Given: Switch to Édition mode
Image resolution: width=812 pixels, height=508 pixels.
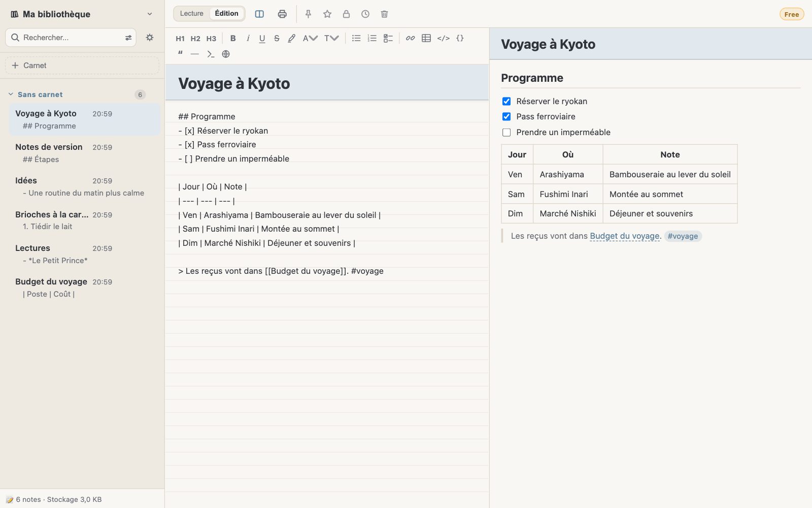Looking at the screenshot, I should tap(226, 13).
